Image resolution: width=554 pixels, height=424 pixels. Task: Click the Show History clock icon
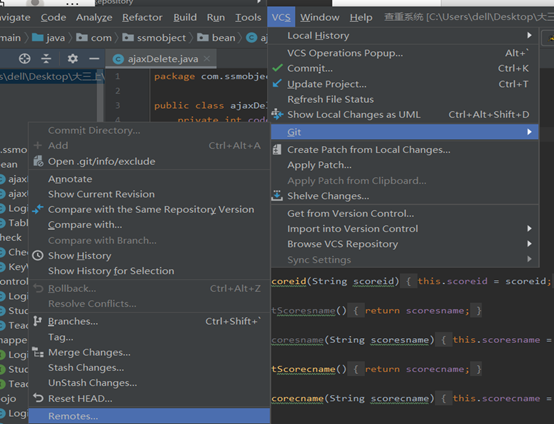point(38,255)
